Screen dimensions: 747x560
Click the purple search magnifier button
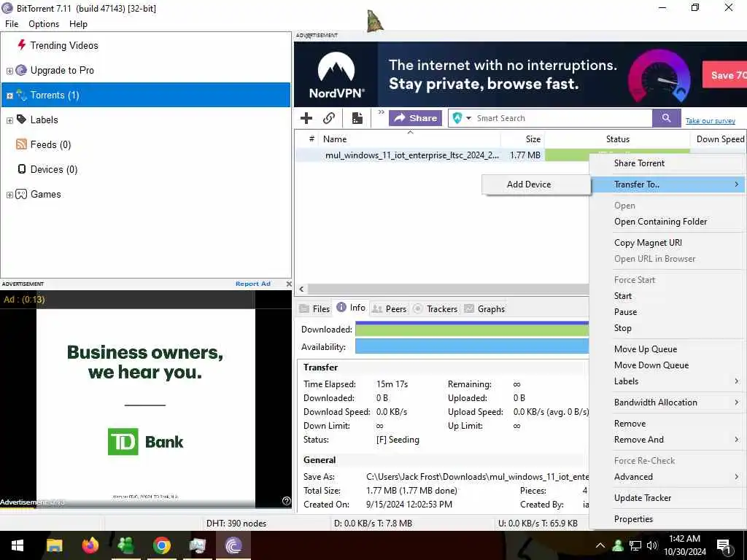click(667, 118)
